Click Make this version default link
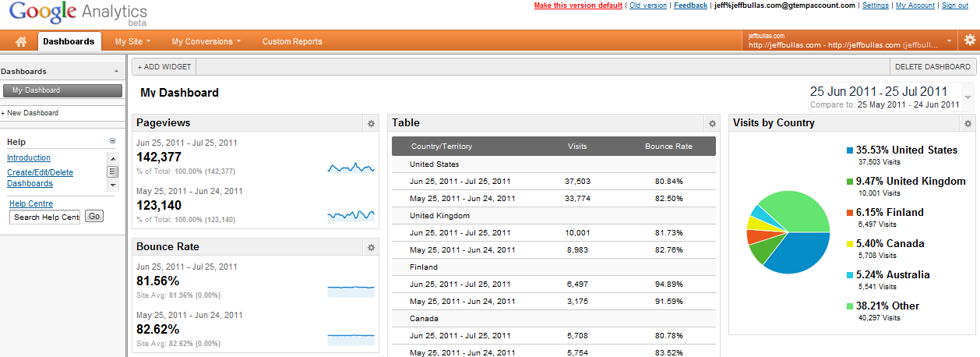This screenshot has width=980, height=357. point(578,5)
